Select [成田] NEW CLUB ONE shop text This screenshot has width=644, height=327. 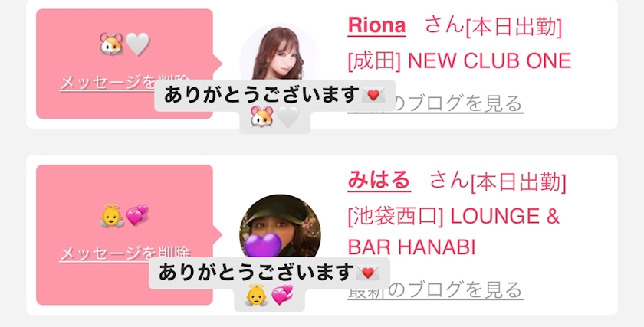coord(459,61)
